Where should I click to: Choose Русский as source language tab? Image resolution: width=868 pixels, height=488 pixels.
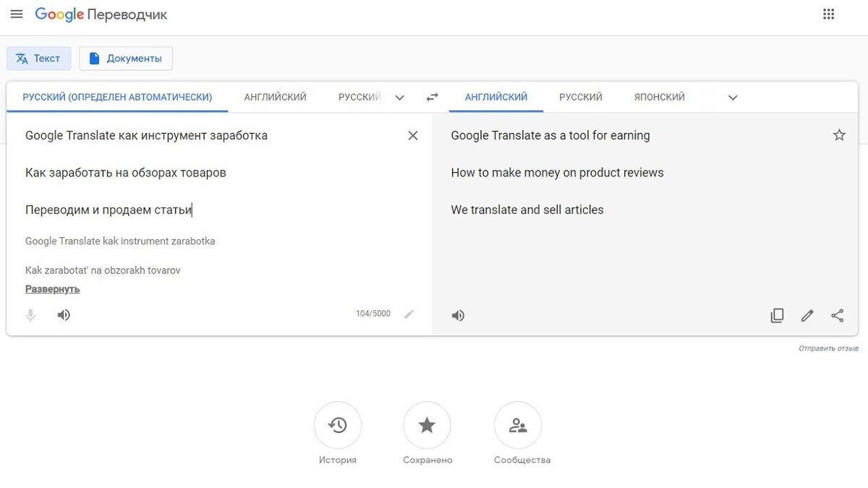tap(359, 97)
